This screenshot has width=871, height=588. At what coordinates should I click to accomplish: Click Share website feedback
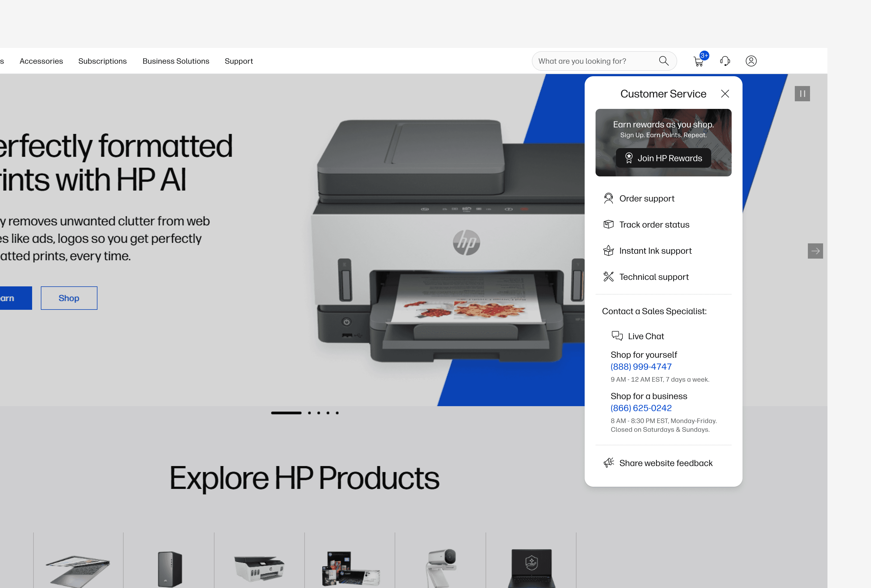[665, 463]
